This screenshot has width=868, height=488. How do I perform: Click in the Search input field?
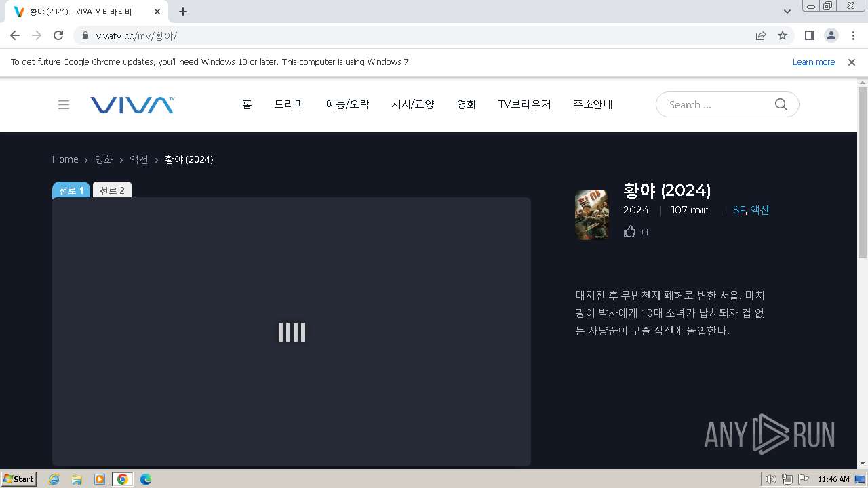pos(717,104)
